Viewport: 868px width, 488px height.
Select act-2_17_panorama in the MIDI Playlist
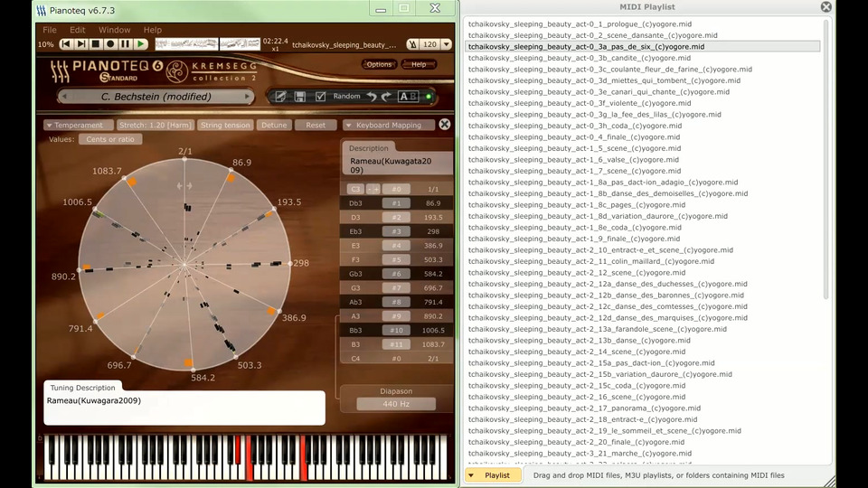coord(584,408)
